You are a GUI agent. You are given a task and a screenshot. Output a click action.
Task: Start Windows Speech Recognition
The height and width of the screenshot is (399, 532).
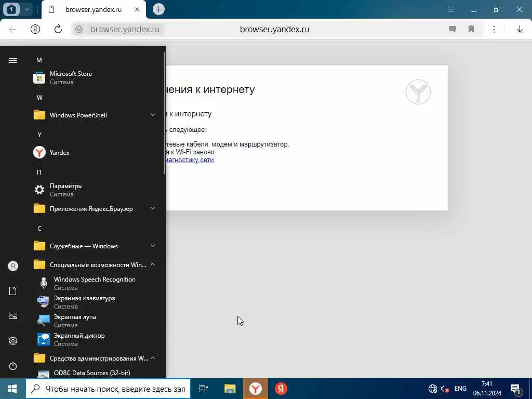95,283
